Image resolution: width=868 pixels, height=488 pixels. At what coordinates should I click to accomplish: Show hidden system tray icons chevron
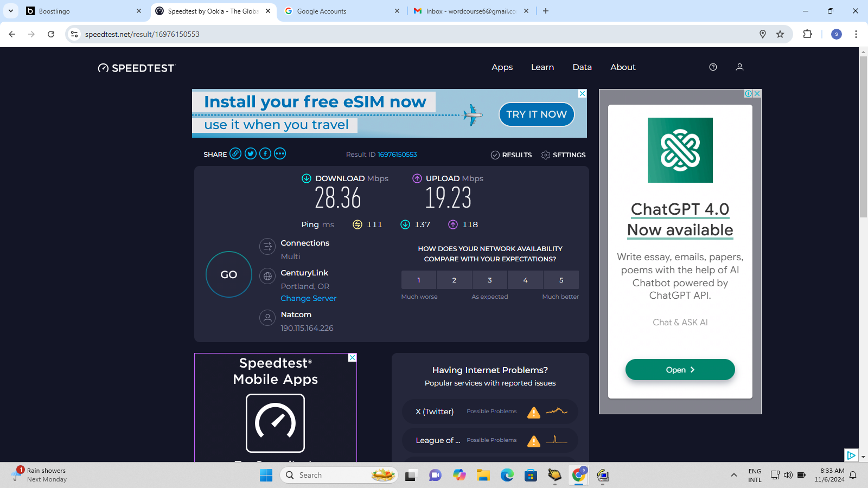(x=734, y=475)
